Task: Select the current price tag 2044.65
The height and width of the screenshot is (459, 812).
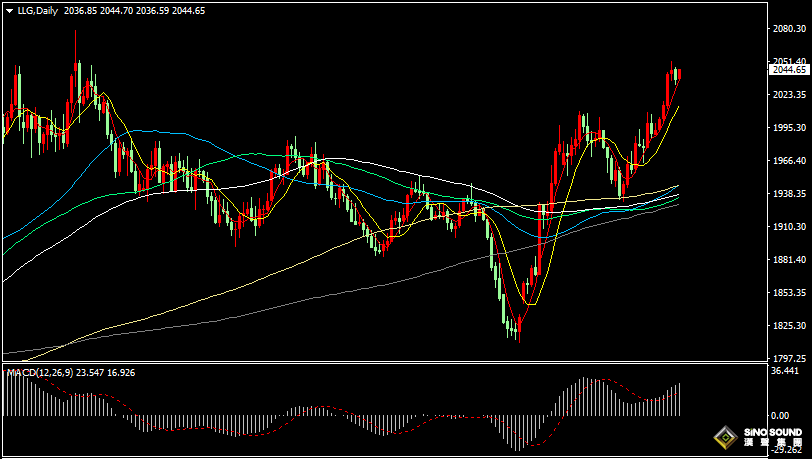Action: tap(789, 70)
